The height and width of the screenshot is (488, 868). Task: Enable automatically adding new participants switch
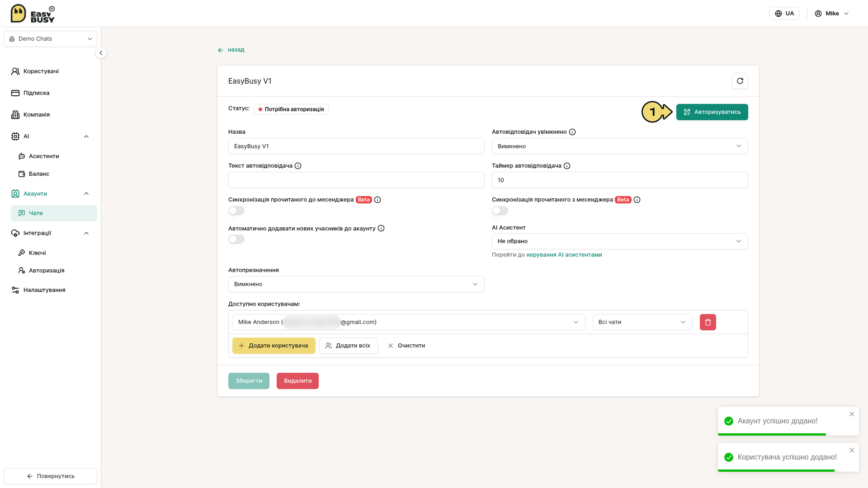[236, 239]
